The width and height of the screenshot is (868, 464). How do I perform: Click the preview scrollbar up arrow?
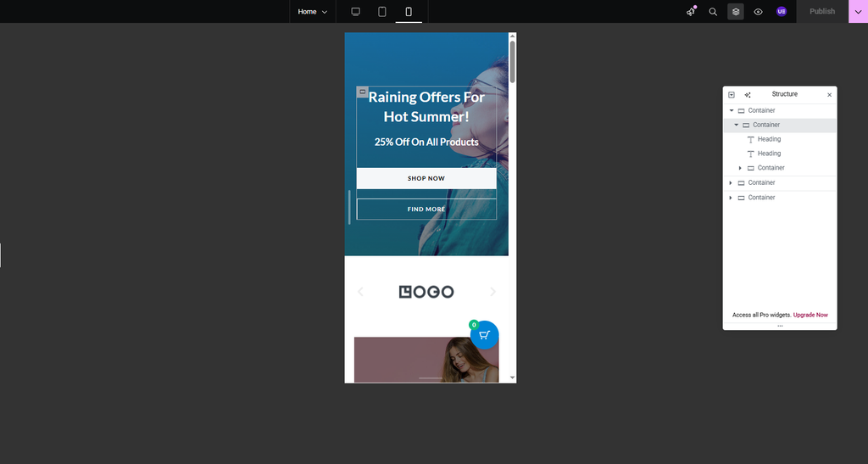[512, 36]
